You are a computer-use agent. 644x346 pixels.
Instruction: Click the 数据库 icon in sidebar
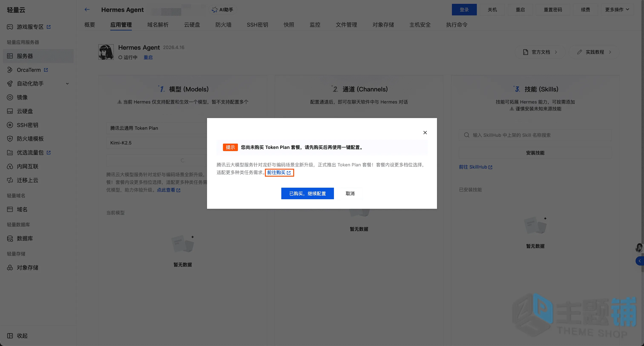click(10, 238)
